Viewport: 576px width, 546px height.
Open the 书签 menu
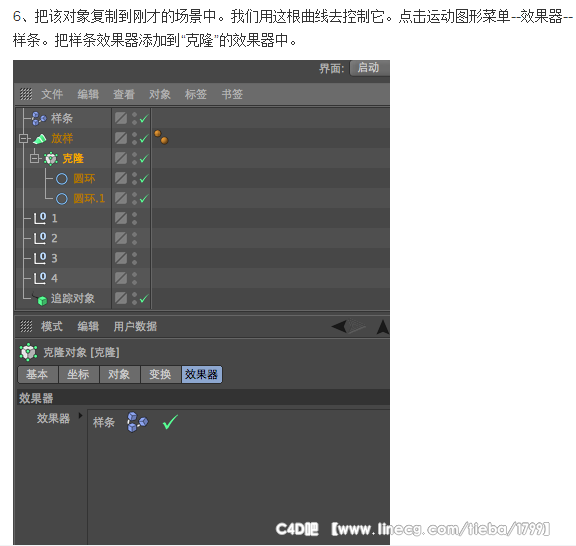click(x=232, y=94)
